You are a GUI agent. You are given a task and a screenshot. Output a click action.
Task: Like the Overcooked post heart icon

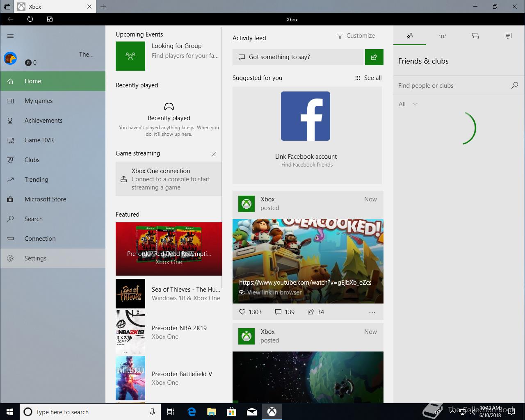(242, 312)
